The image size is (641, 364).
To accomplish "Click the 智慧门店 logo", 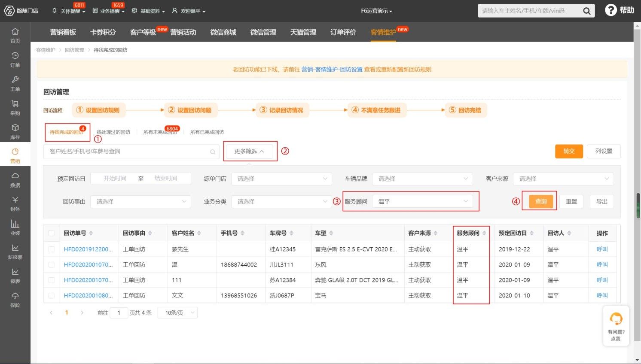I will (21, 11).
